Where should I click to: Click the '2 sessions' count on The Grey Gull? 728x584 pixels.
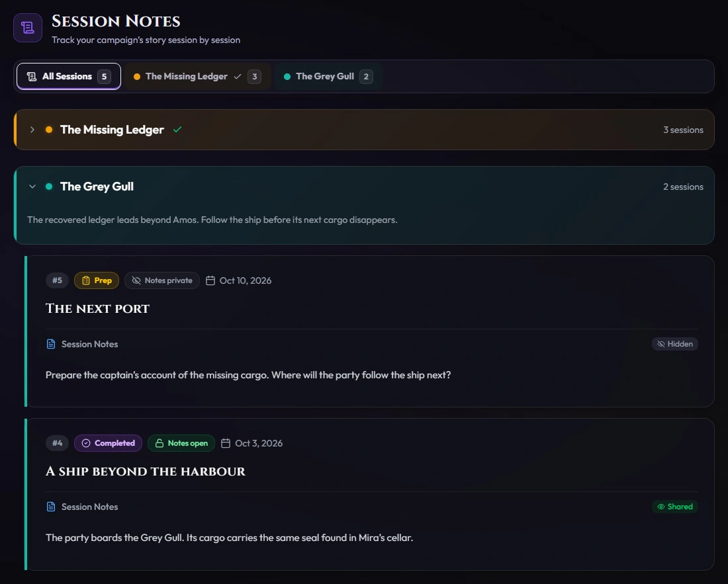683,187
